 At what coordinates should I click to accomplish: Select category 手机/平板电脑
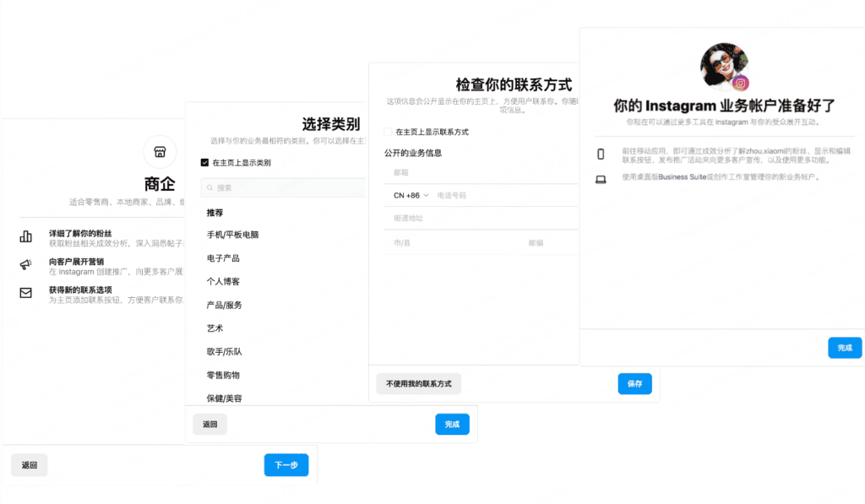click(232, 235)
